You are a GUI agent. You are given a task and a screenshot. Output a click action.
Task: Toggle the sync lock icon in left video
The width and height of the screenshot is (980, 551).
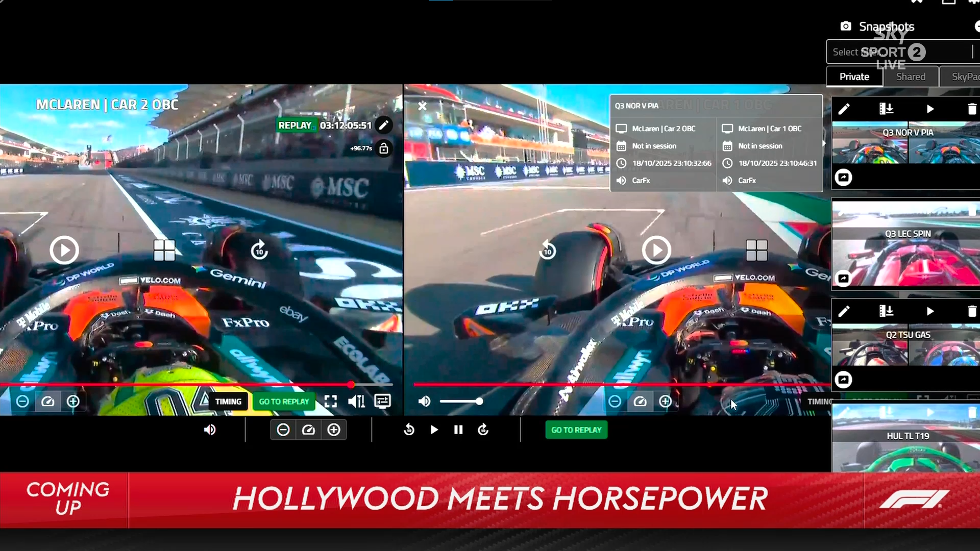[x=384, y=148]
